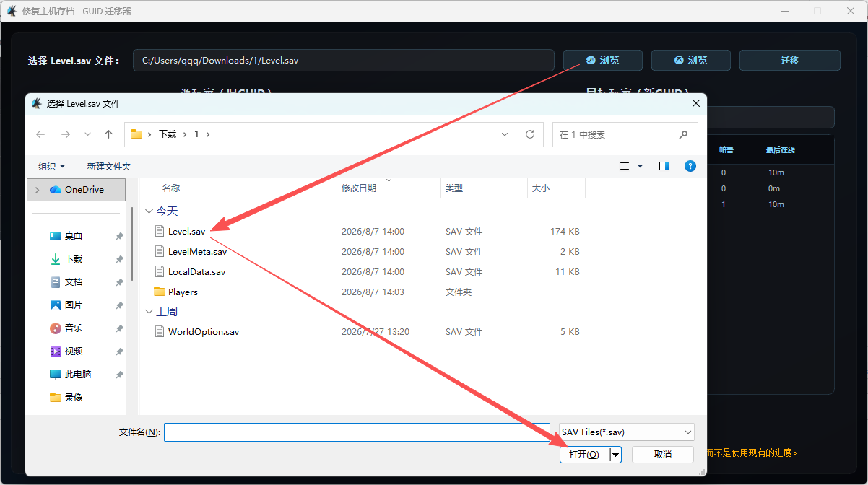Viewport: 868px width, 485px height.
Task: Click the 文件名 input field
Action: pyautogui.click(x=357, y=432)
